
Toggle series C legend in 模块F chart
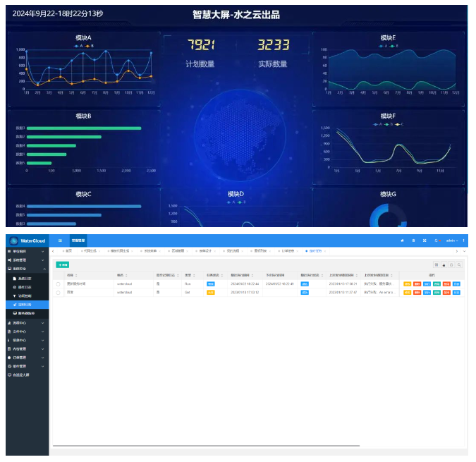pos(400,124)
